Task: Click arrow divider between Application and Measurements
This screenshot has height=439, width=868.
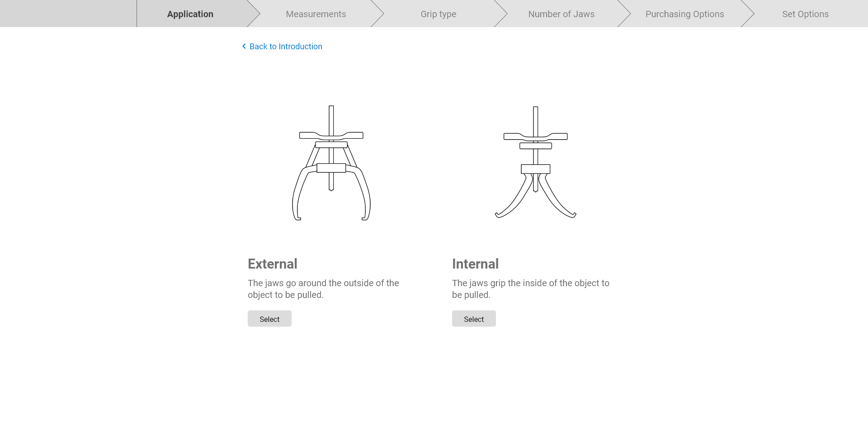Action: coord(254,14)
